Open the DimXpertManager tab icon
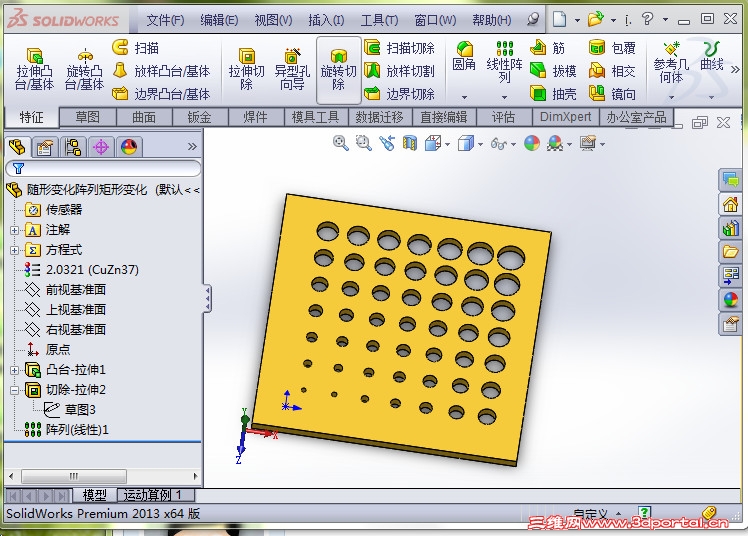 pos(101,147)
